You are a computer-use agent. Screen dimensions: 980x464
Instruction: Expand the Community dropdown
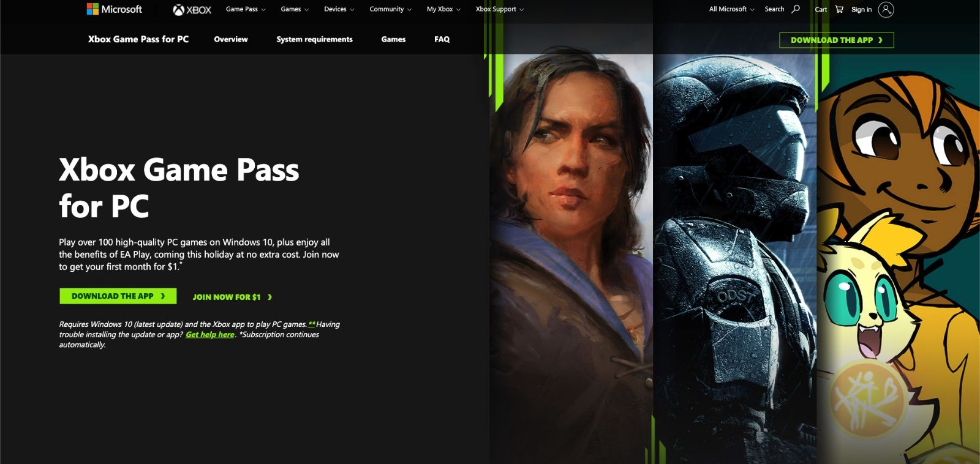391,9
